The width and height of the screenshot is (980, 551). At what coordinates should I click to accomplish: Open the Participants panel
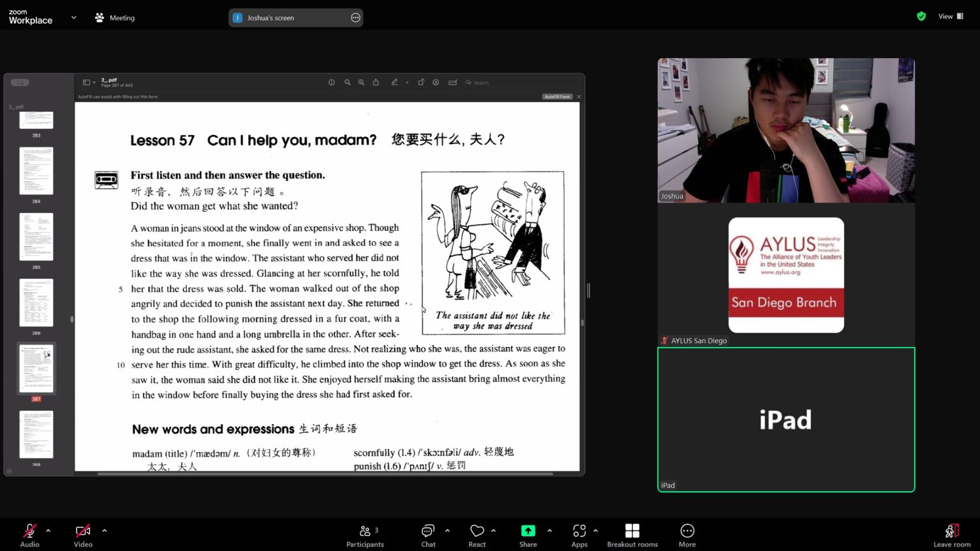pyautogui.click(x=365, y=535)
